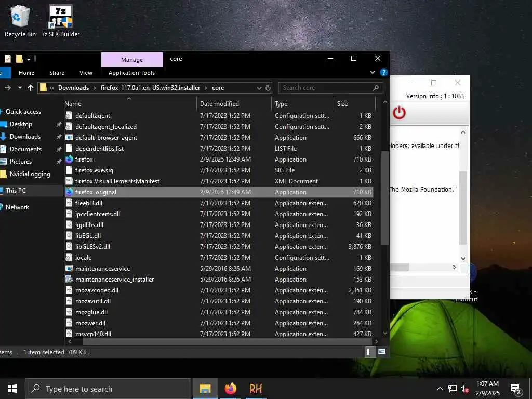Open Pictures in navigation pane
This screenshot has width=532, height=399.
point(21,162)
